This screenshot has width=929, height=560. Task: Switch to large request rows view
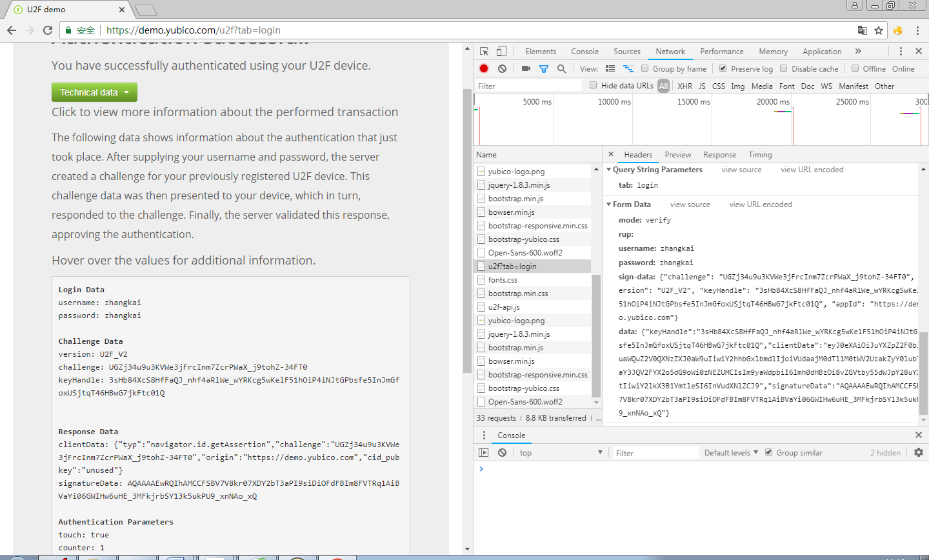point(610,68)
